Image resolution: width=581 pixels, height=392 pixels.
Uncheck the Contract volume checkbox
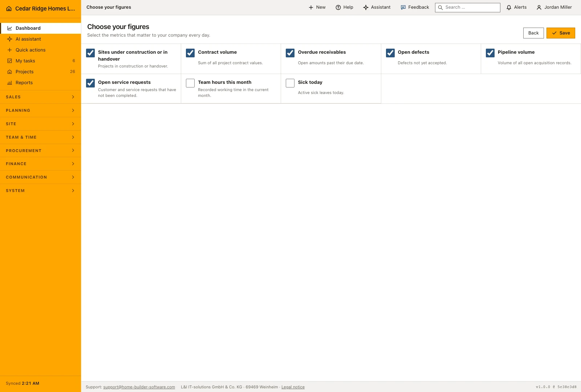190,53
